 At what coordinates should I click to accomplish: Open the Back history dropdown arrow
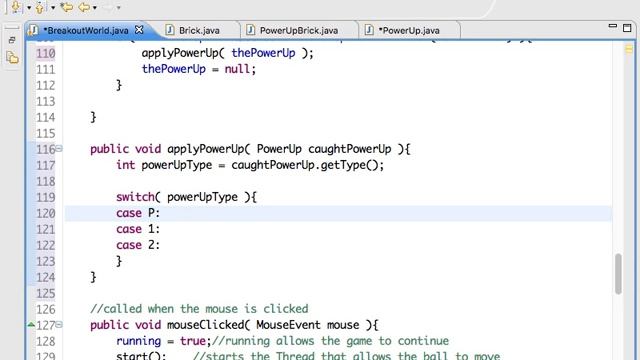pos(95,8)
